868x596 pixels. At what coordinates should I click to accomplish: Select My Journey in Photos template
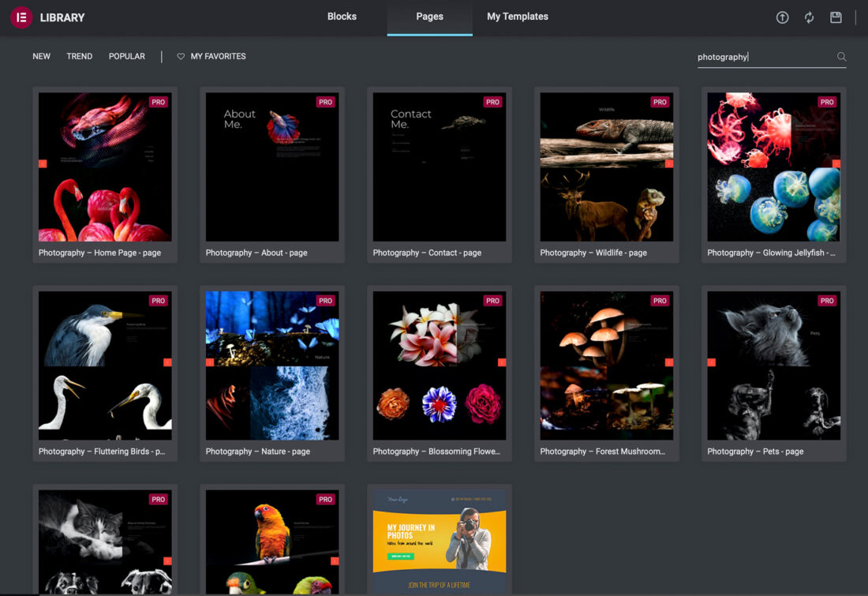(440, 541)
